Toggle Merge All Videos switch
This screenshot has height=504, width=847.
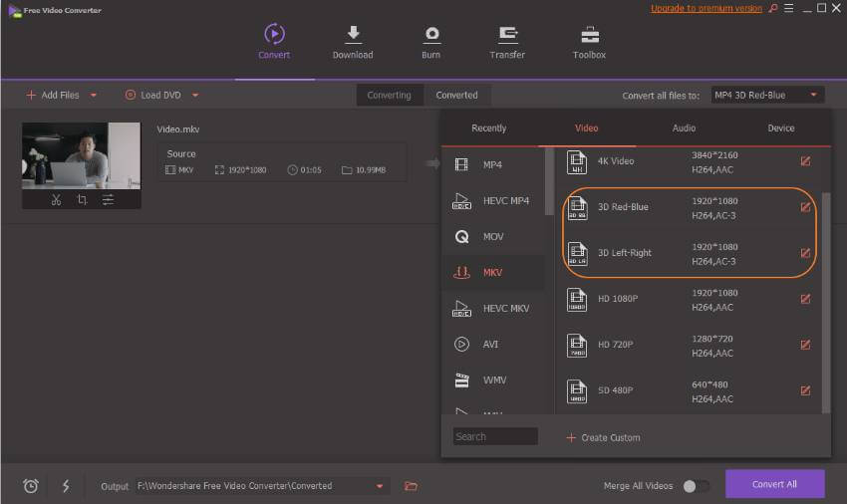pyautogui.click(x=696, y=486)
